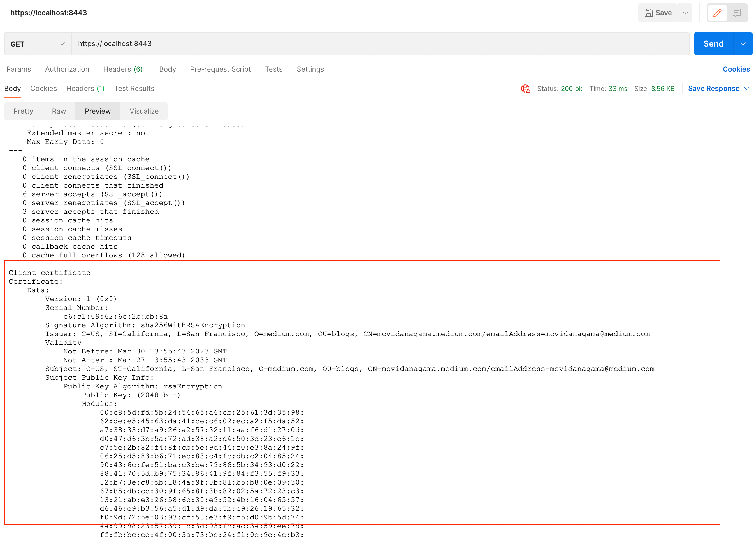This screenshot has height=541, width=756.
Task: Switch to Pretty view mode
Action: point(23,111)
